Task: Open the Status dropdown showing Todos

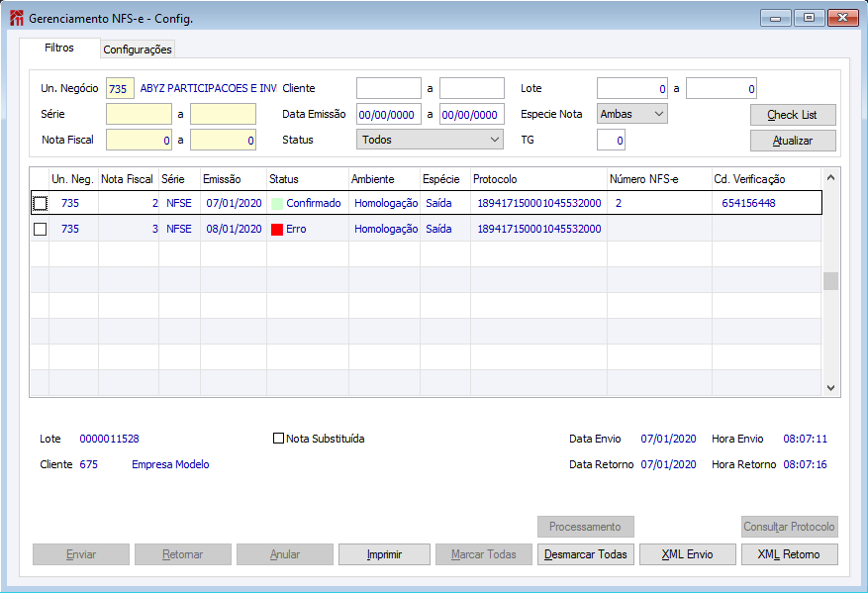Action: [430, 140]
